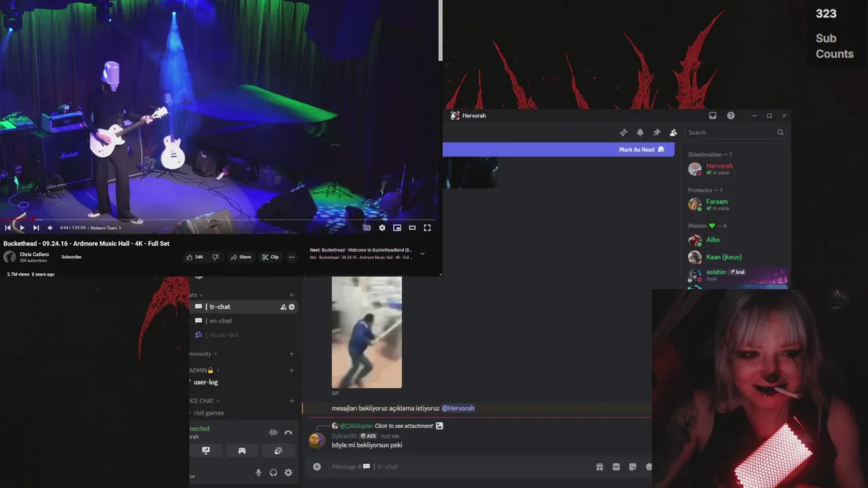
Task: Dislike the Buckethead video
Action: [x=216, y=257]
